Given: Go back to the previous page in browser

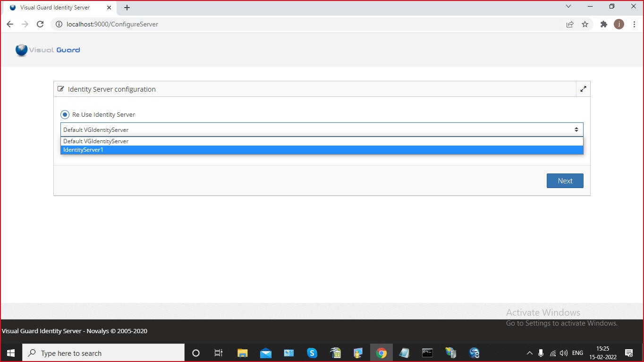Looking at the screenshot, I should tap(10, 24).
